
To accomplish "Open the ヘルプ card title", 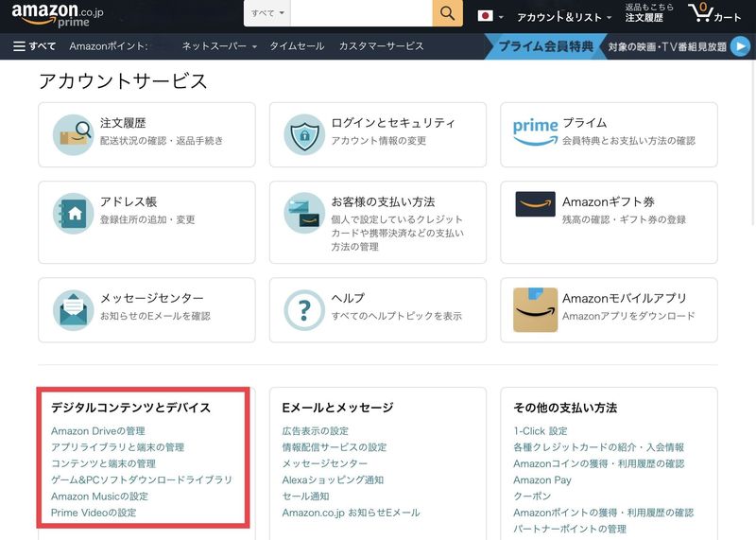I will (348, 298).
